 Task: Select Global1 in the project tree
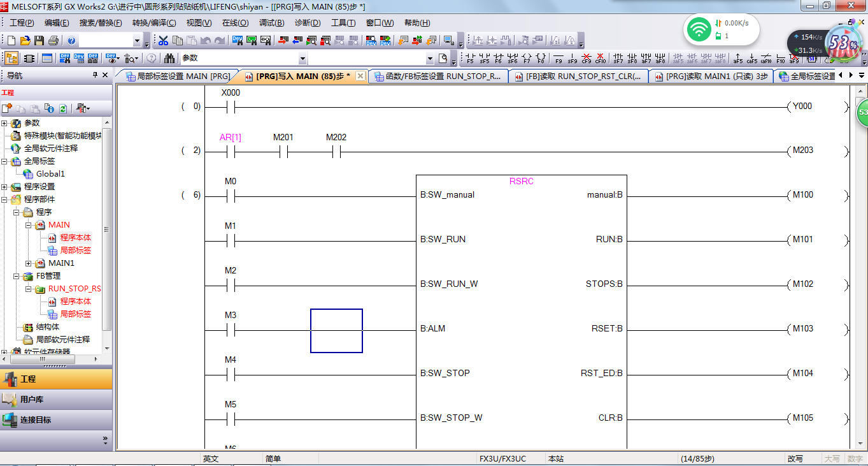pyautogui.click(x=50, y=174)
